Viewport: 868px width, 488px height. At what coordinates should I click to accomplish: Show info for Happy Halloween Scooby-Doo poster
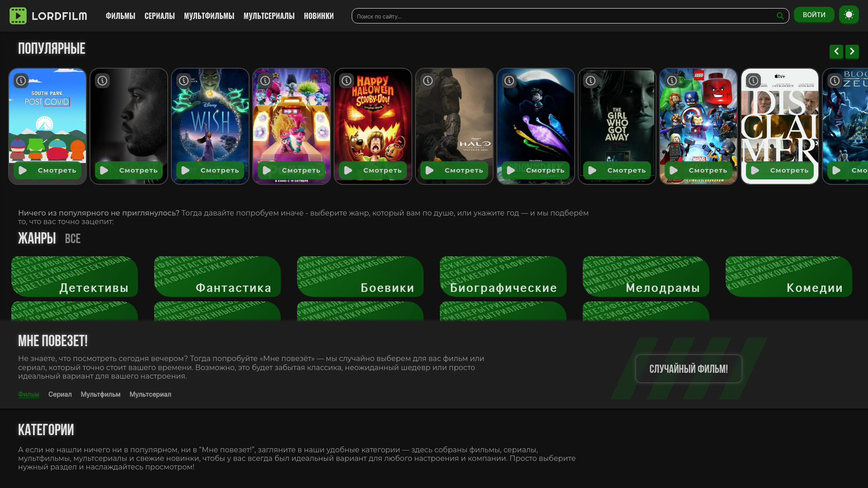point(346,81)
